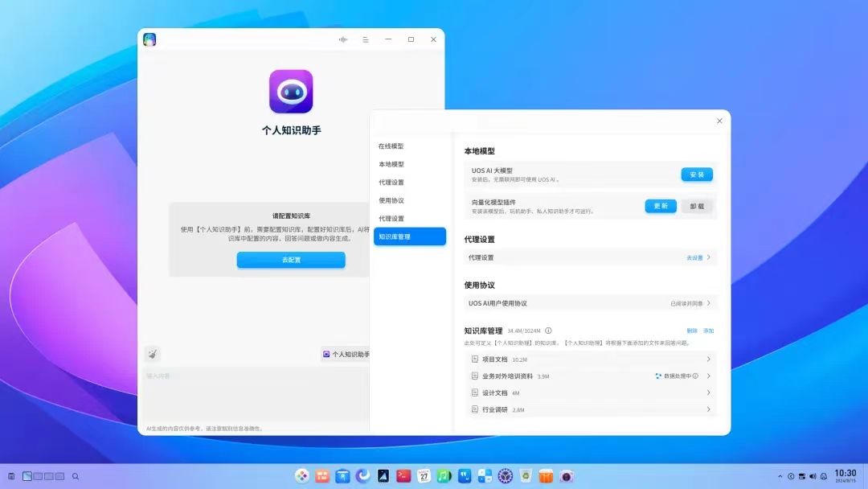Open the settings gear icon in the dock
This screenshot has height=489, width=868.
[505, 475]
